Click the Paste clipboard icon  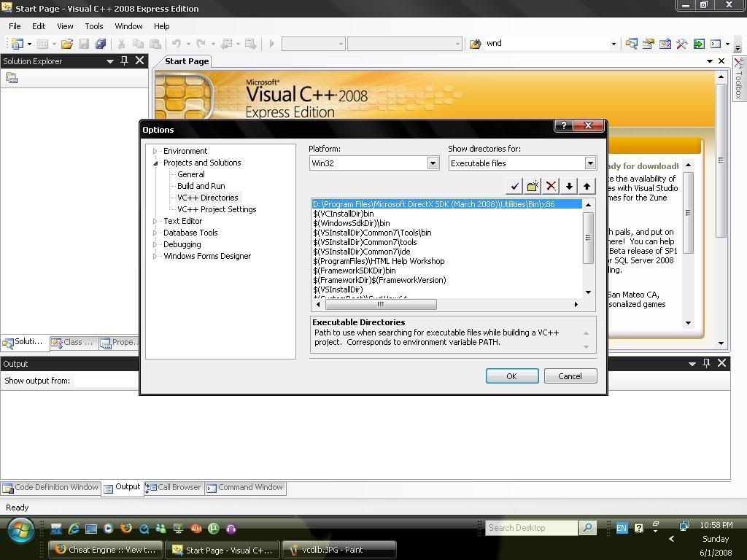tap(155, 44)
